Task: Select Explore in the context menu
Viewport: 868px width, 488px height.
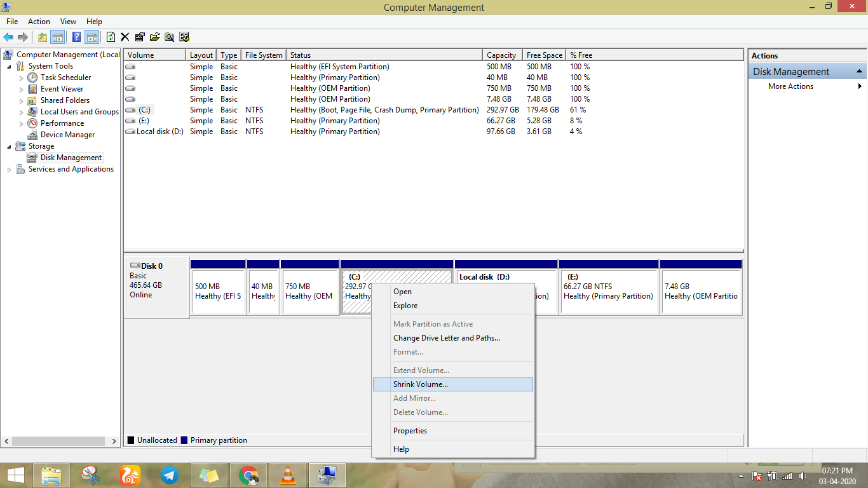Action: point(453,306)
